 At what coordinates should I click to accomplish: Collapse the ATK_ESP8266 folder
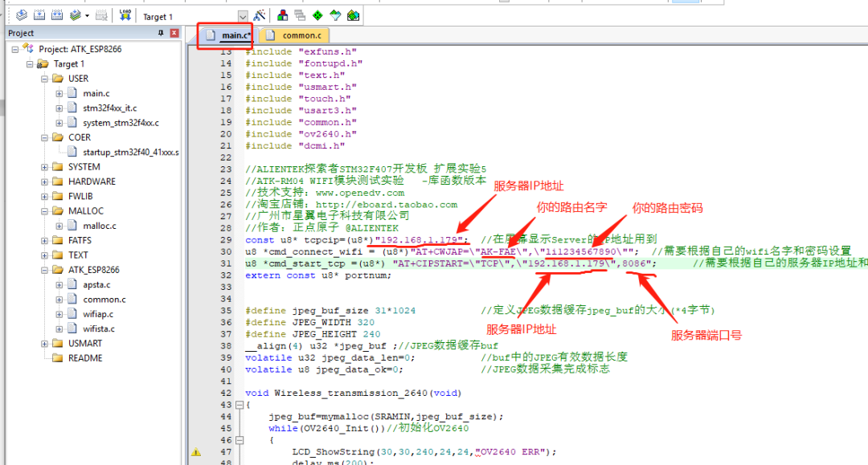[44, 270]
